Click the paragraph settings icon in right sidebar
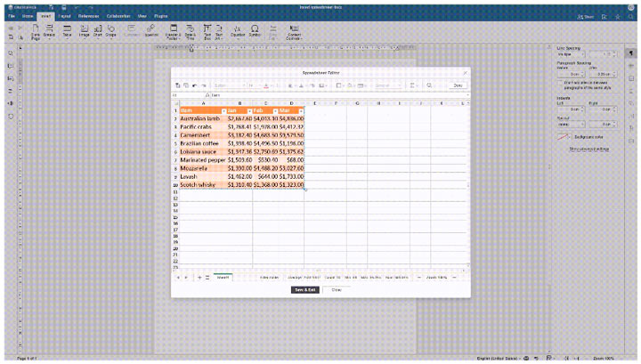 pos(631,53)
